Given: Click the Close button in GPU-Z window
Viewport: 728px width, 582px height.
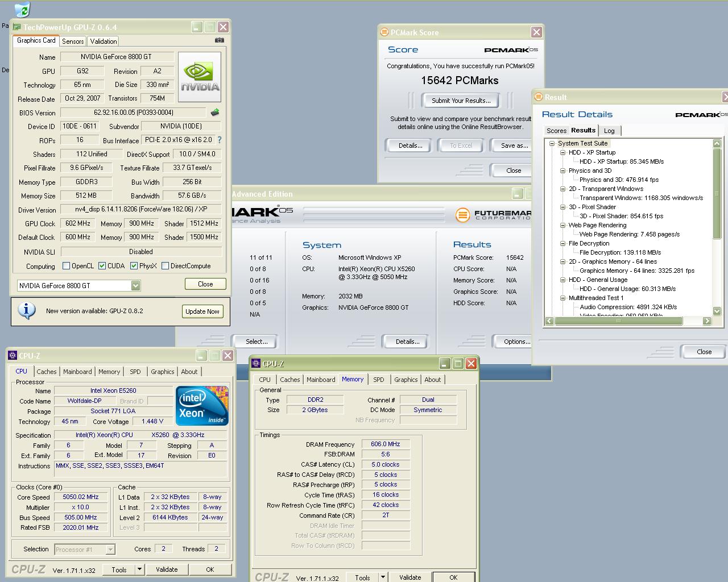Looking at the screenshot, I should (x=205, y=284).
